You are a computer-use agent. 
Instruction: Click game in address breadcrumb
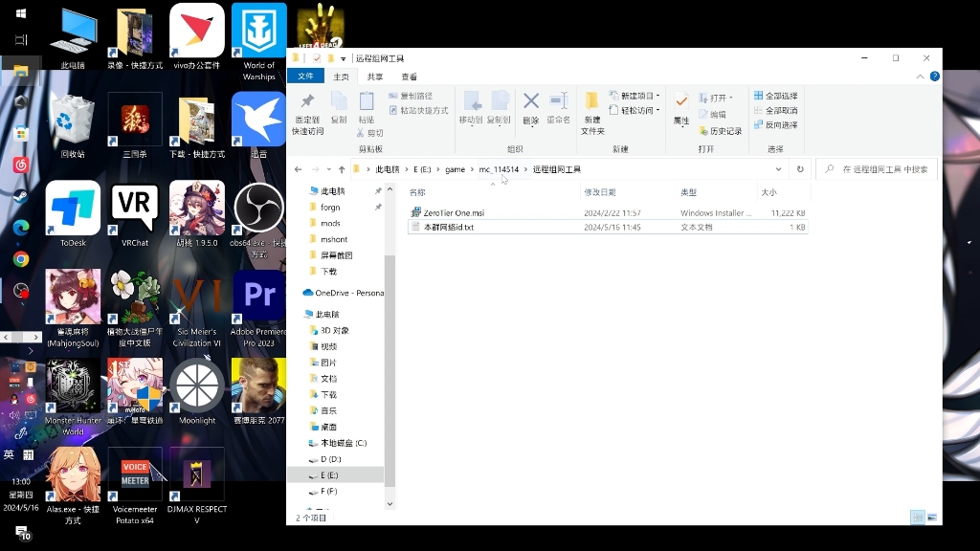(455, 169)
